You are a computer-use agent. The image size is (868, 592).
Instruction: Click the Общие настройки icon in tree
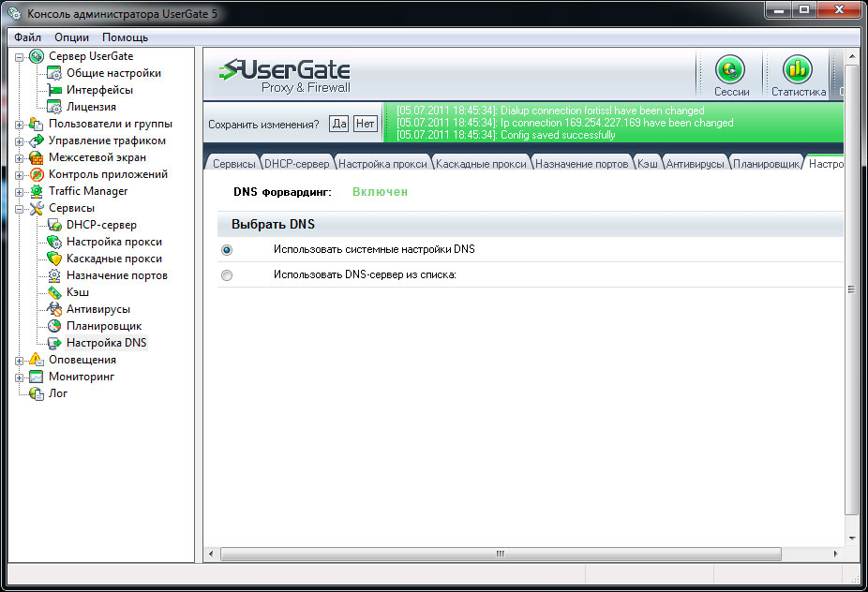point(54,73)
